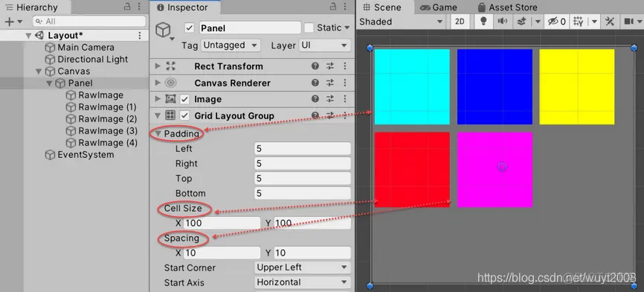Open presets for Canvas Renderer component

329,83
